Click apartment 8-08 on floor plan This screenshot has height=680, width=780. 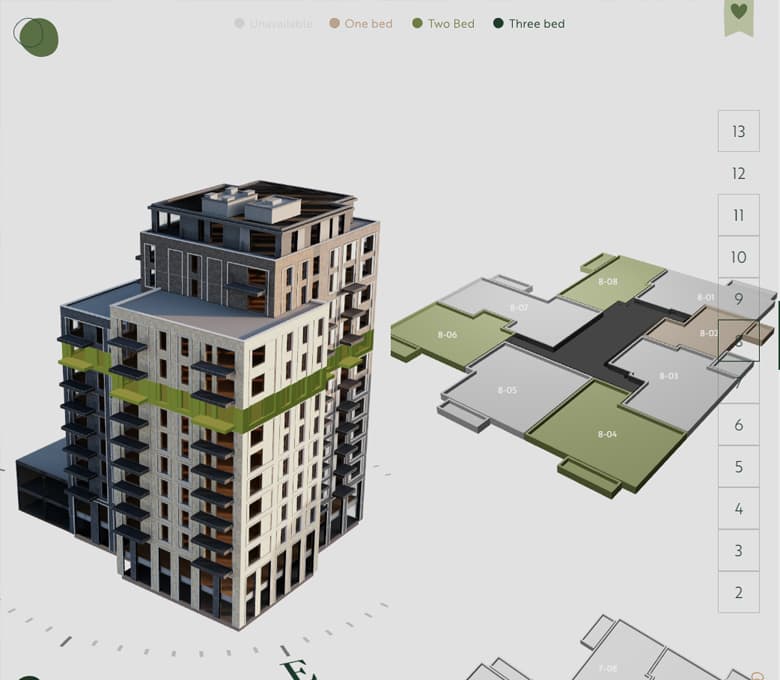tap(610, 281)
